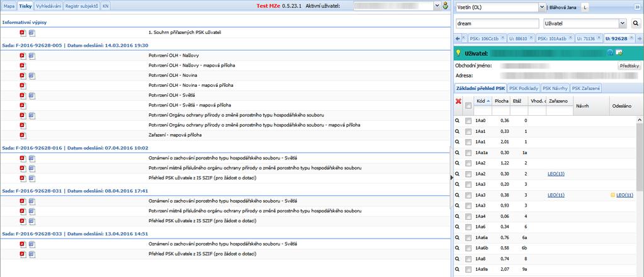Open document icon for Potvrzení OLH - Novina
644x277 pixels.
[32, 76]
